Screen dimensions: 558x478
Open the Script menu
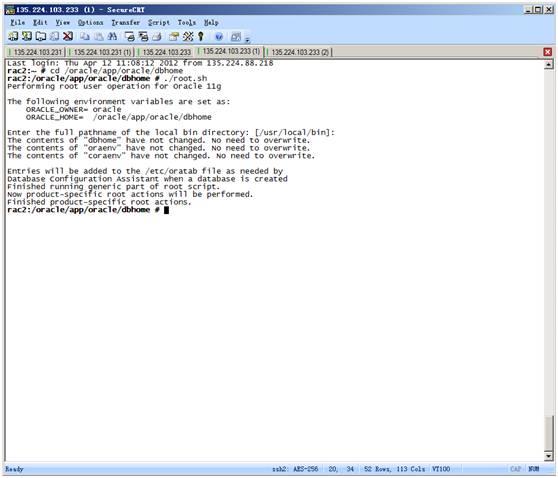159,22
